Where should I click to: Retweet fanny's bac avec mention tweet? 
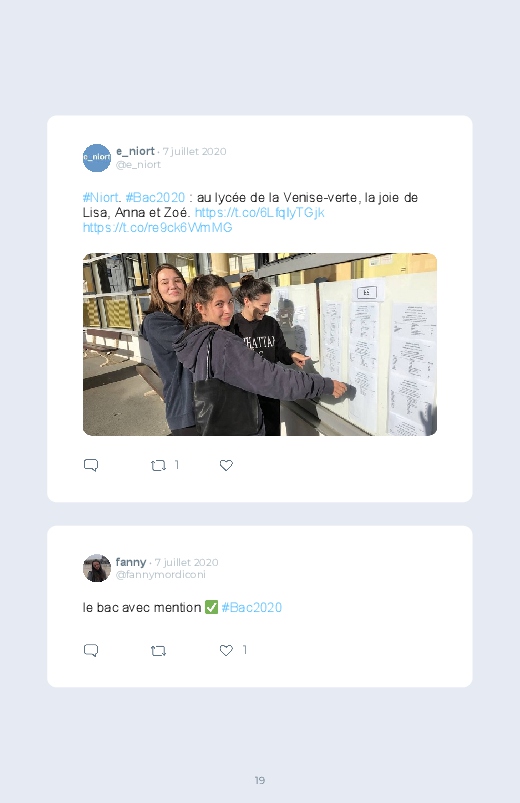[x=158, y=651]
